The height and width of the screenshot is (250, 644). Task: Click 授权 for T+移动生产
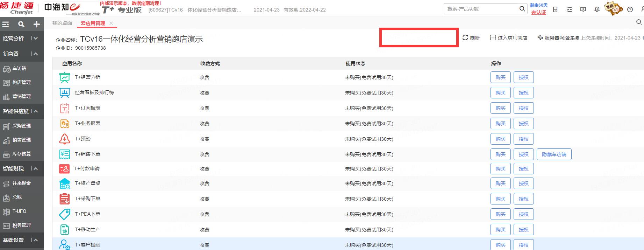pyautogui.click(x=524, y=230)
